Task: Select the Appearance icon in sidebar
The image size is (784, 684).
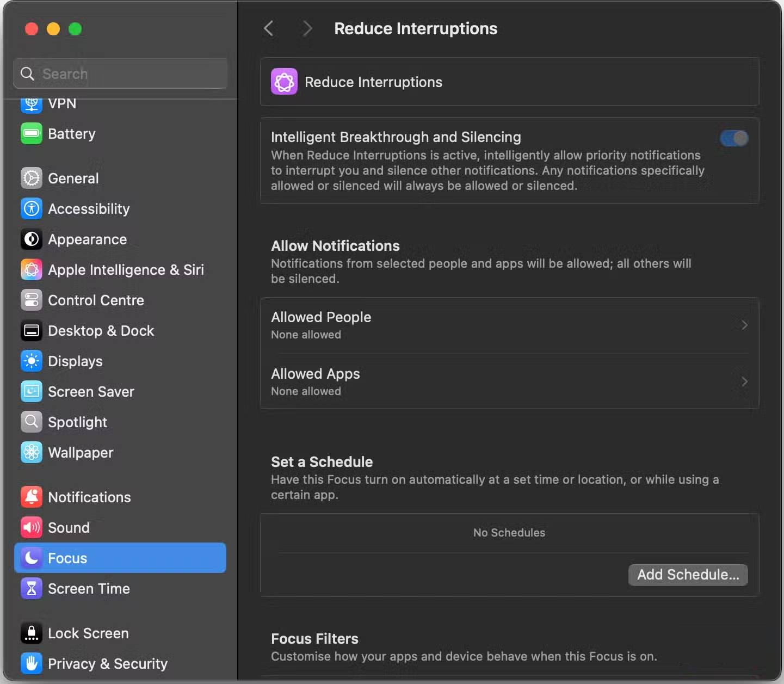Action: (32, 239)
